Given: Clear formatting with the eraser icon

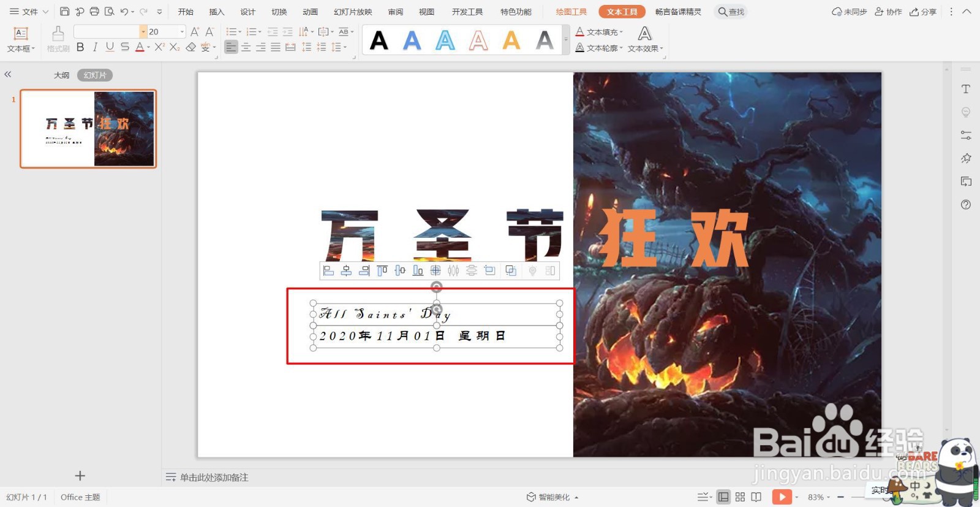Looking at the screenshot, I should 190,47.
